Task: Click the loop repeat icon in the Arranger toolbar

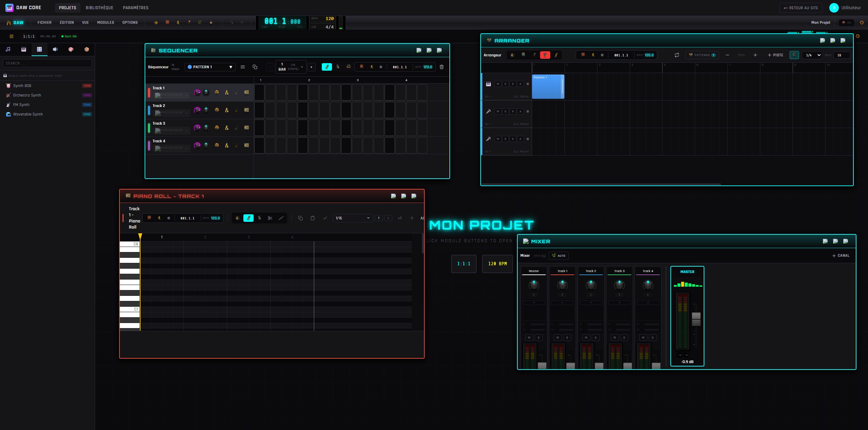Action: (677, 55)
